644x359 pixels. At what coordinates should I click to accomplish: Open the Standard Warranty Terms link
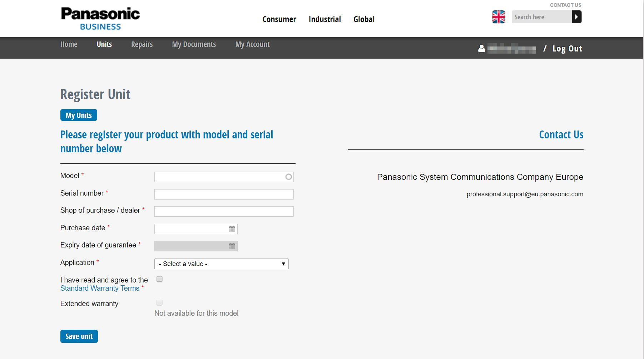click(100, 288)
